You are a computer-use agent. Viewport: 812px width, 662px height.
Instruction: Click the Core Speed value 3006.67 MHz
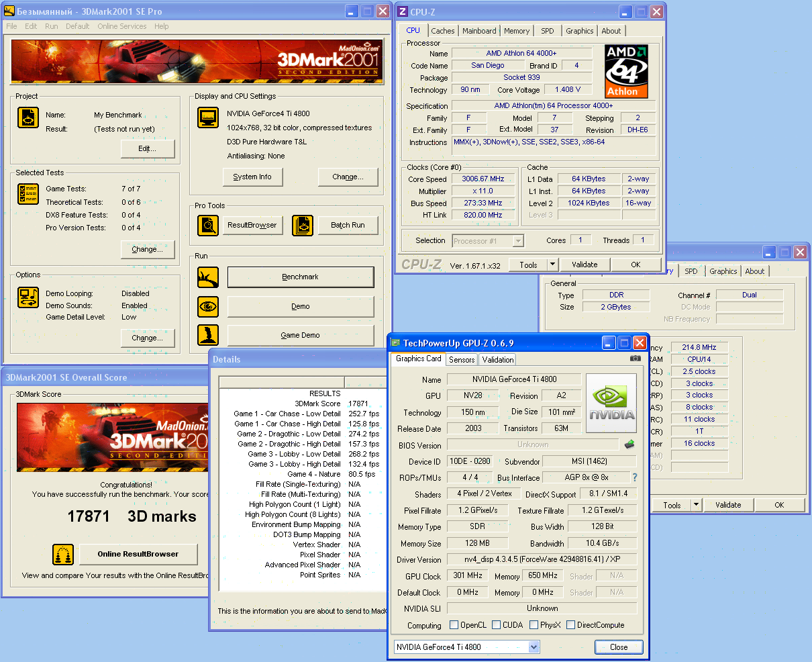483,179
